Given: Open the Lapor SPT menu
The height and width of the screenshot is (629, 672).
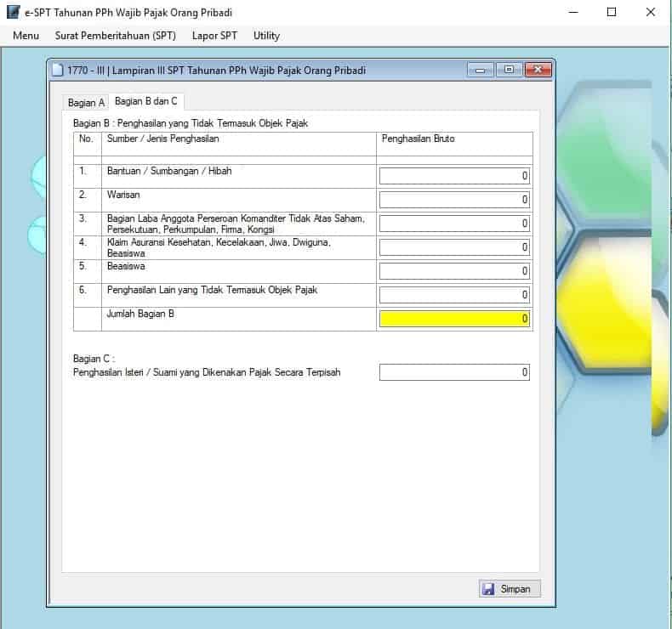Looking at the screenshot, I should [x=214, y=36].
